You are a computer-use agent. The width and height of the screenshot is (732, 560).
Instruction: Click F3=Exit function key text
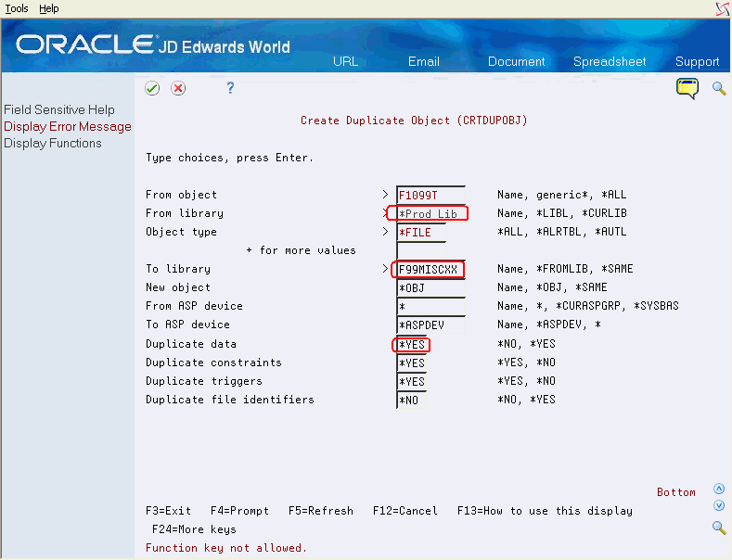tap(169, 511)
